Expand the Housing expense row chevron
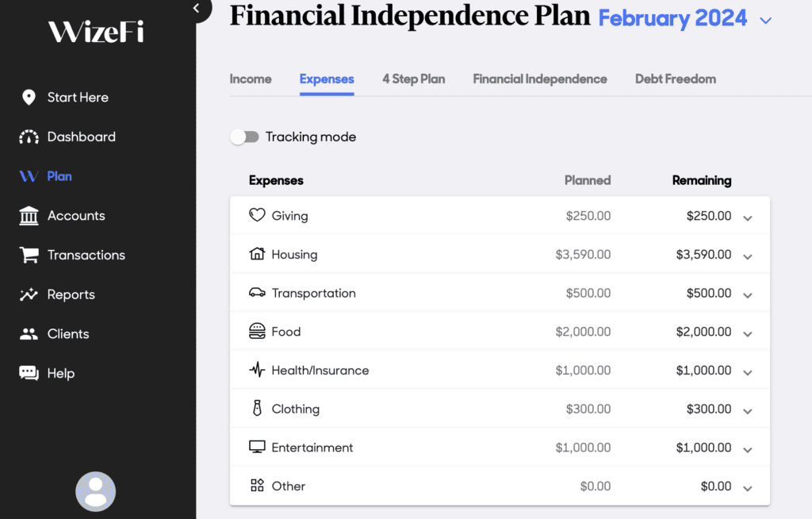Screen dimensions: 812x519 (x=748, y=256)
